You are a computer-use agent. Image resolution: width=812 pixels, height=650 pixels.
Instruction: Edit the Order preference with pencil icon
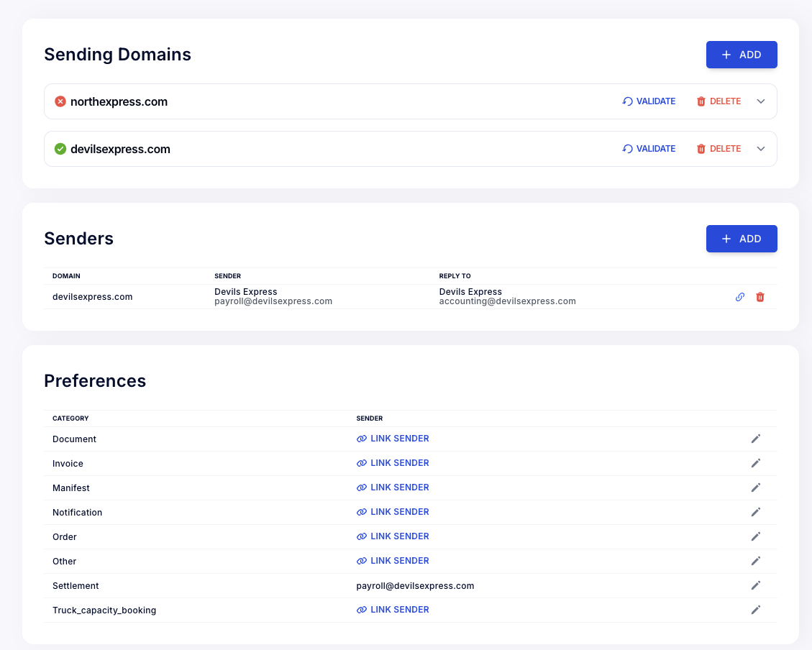point(755,536)
